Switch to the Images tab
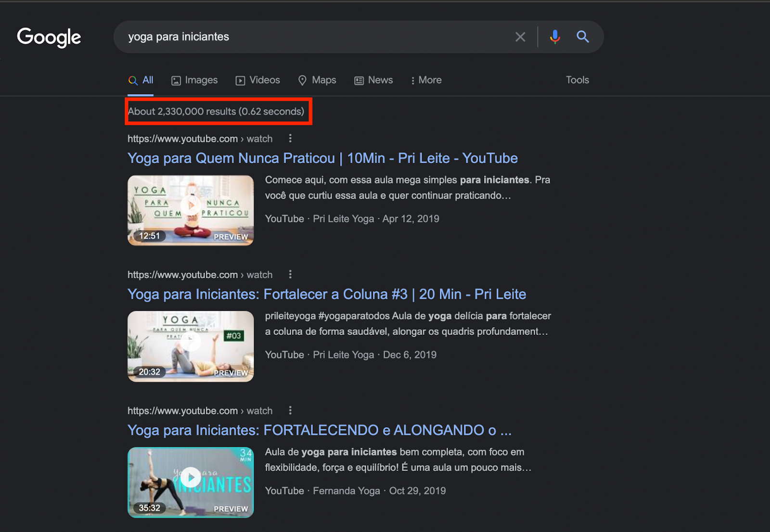Image resolution: width=770 pixels, height=532 pixels. click(x=194, y=80)
